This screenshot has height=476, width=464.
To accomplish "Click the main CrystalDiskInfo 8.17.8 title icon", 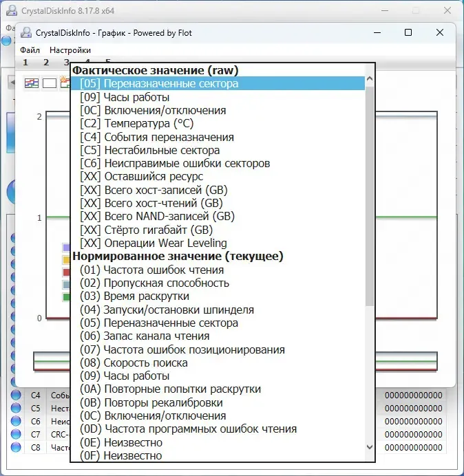I will point(12,10).
